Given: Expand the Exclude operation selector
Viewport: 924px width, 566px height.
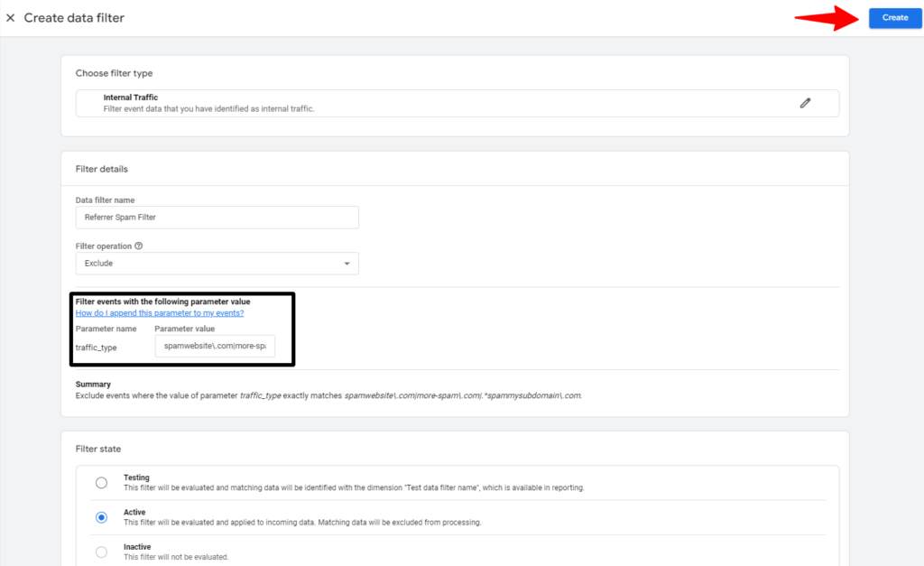Looking at the screenshot, I should click(x=217, y=263).
